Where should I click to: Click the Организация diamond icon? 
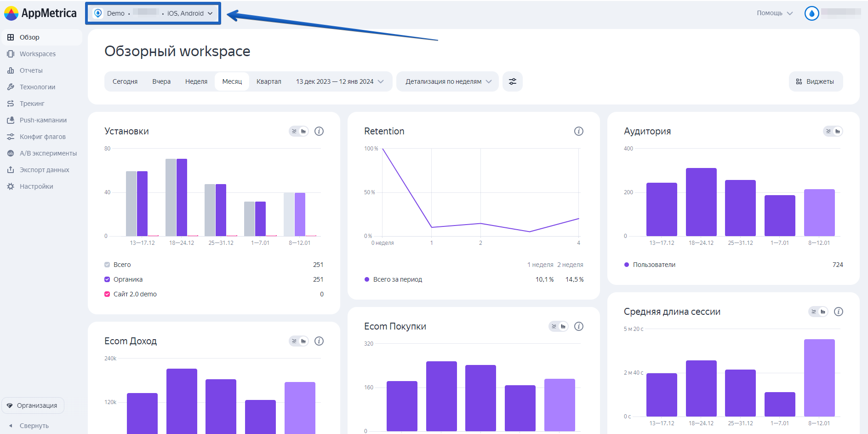tap(10, 405)
